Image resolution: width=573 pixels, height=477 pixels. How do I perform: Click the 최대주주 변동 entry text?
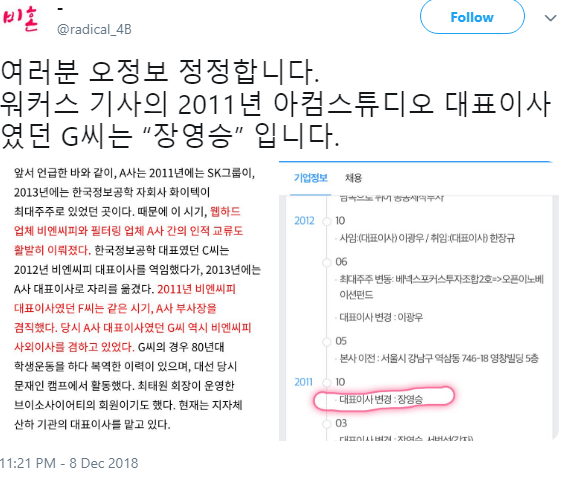click(x=441, y=287)
